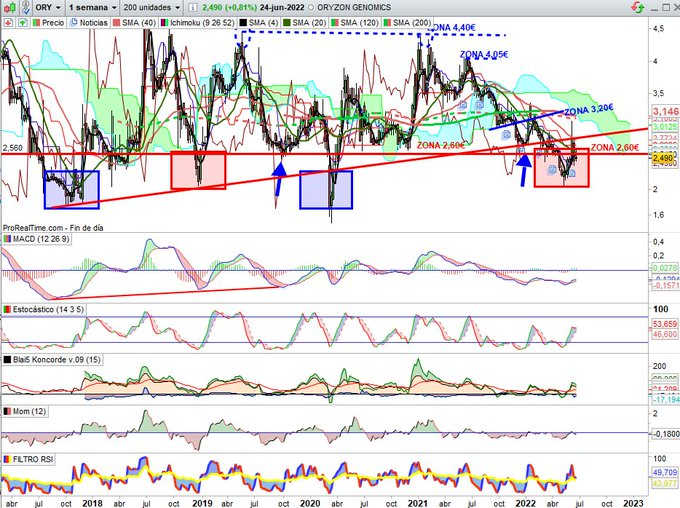Screen dimensions: 680x508
Task: Click the red SMA (40) color swatch
Action: pos(117,23)
